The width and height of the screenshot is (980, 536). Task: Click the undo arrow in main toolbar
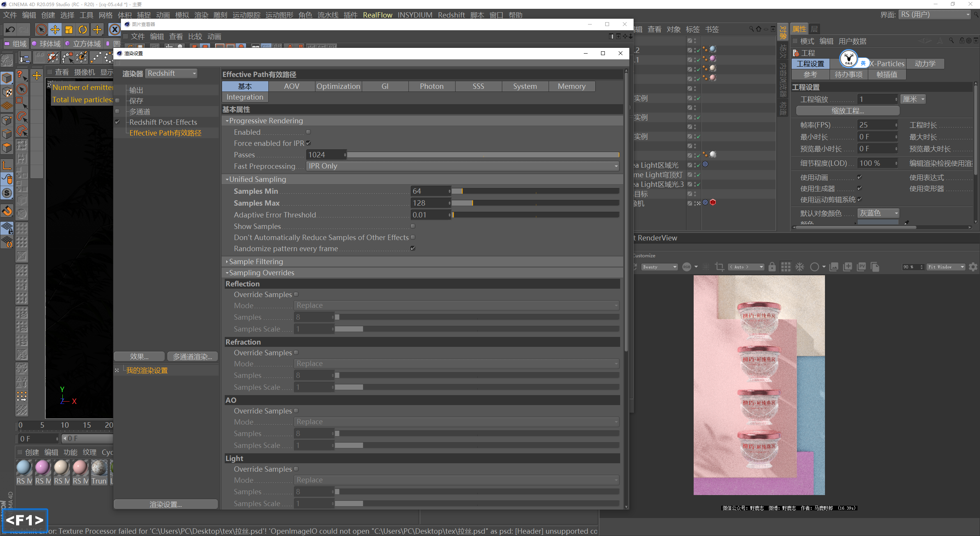[10, 29]
